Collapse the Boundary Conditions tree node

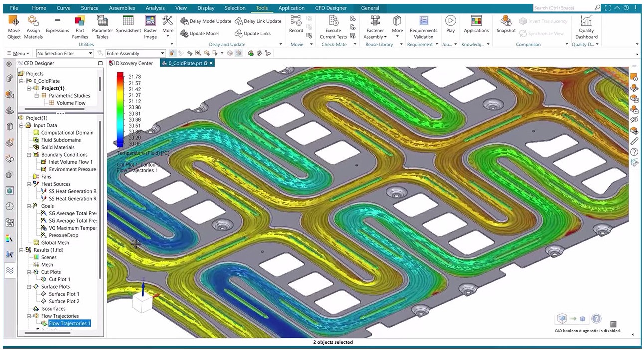(x=29, y=155)
